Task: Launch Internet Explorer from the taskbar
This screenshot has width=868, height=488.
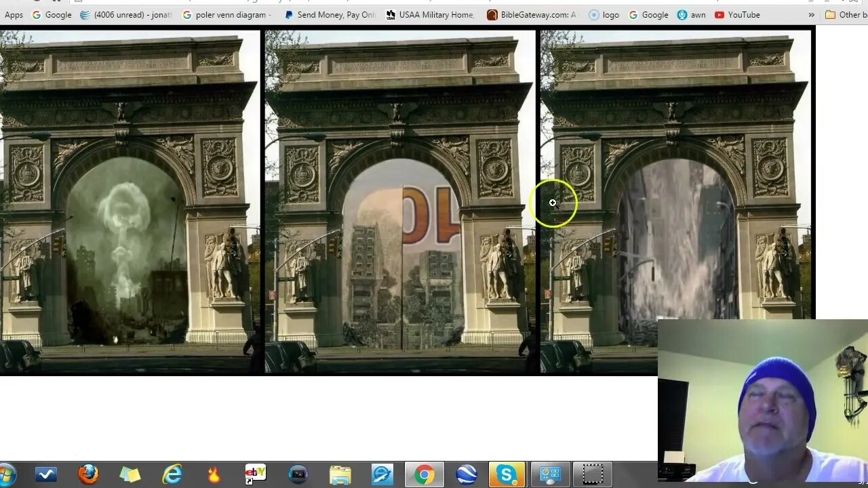Action: pos(172,474)
